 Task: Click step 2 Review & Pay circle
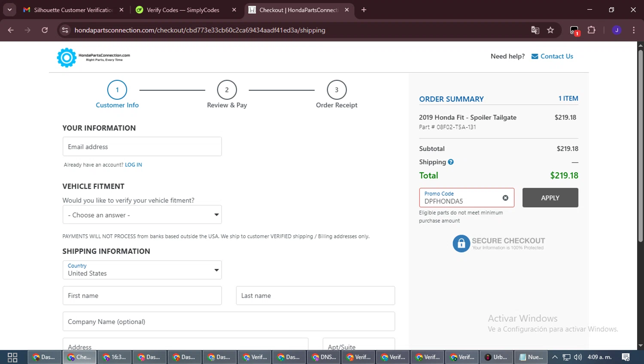pyautogui.click(x=227, y=90)
